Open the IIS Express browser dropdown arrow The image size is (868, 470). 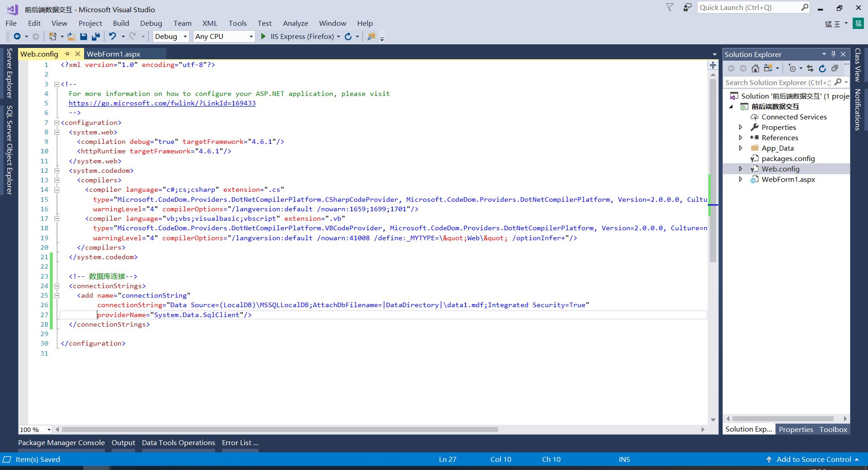coord(338,37)
